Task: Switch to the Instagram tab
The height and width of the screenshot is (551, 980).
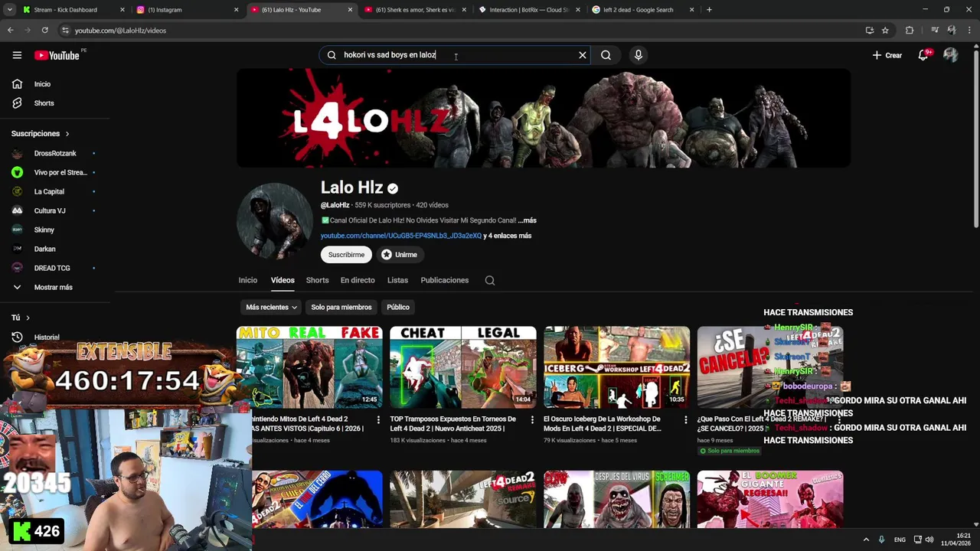Action: pos(187,10)
